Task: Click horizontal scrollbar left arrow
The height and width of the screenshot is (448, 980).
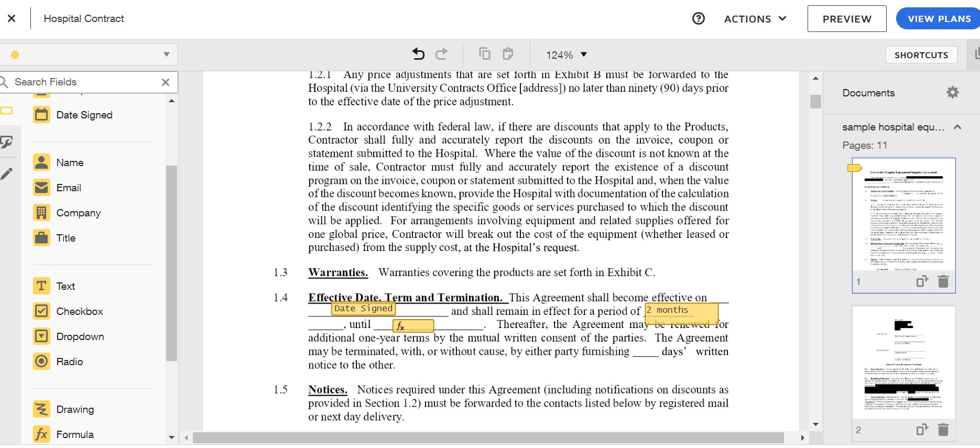Action: click(187, 438)
